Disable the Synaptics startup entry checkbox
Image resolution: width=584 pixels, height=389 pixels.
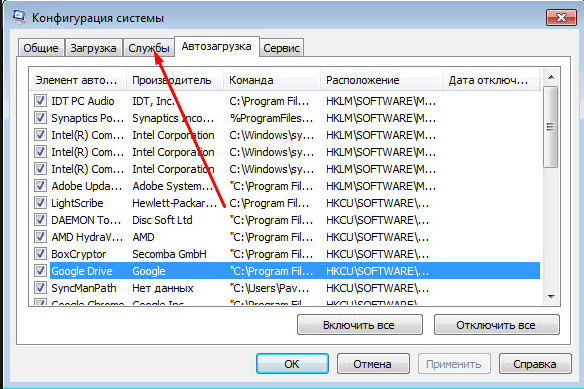40,118
